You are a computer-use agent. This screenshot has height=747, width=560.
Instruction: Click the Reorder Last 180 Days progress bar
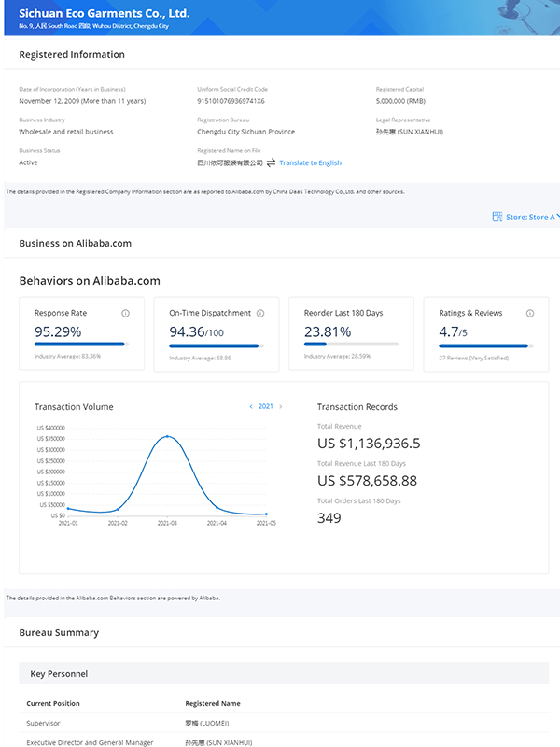pos(351,344)
